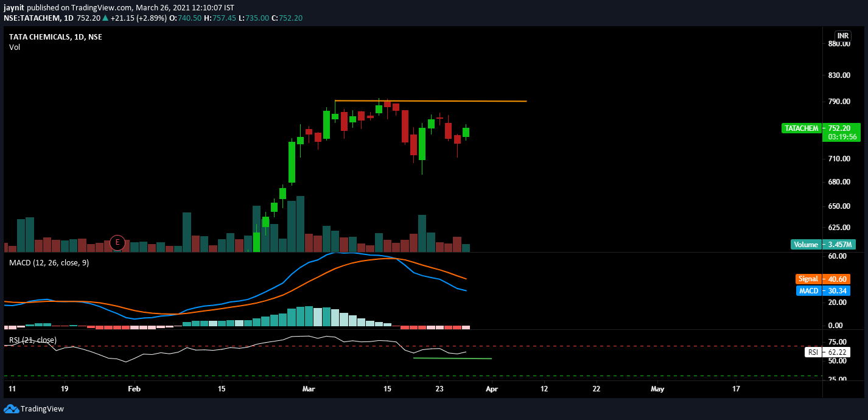Click the 625.00 price axis label
868x420 pixels.
(x=839, y=228)
